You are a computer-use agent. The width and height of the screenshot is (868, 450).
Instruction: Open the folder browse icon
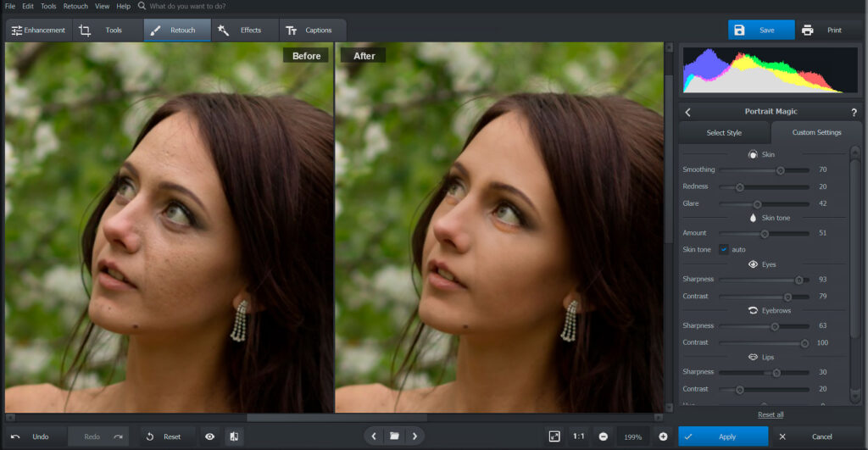point(394,436)
